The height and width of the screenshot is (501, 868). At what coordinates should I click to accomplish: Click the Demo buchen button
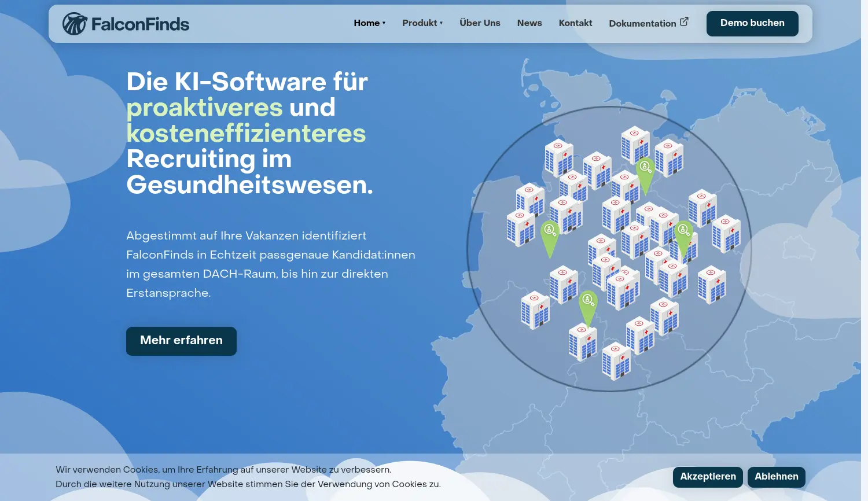tap(752, 23)
